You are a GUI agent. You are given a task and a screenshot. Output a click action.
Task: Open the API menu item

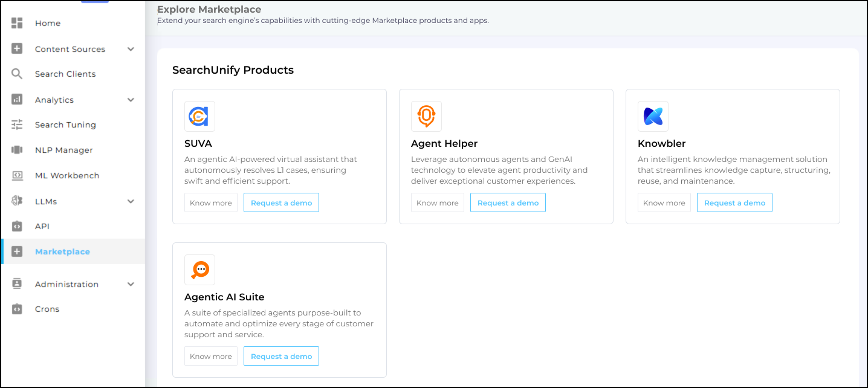[42, 226]
